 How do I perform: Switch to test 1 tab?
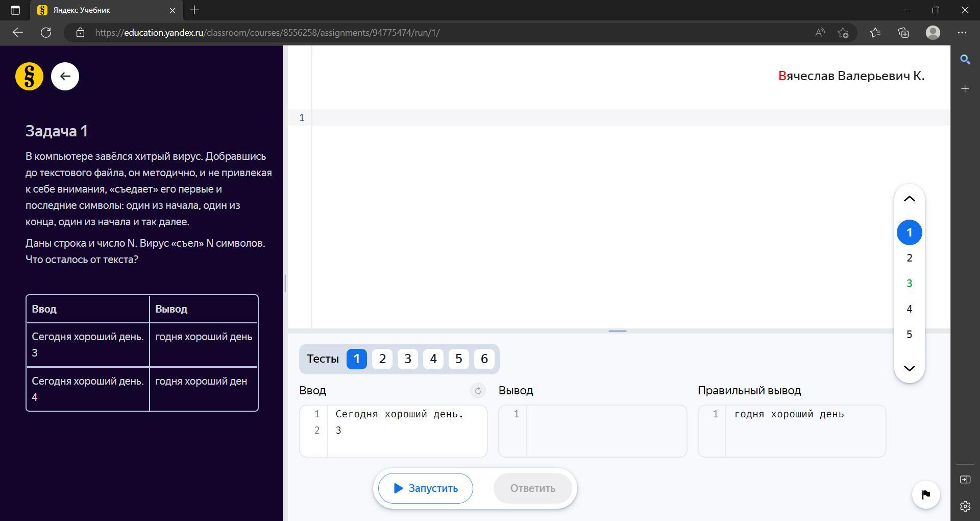[x=357, y=359]
